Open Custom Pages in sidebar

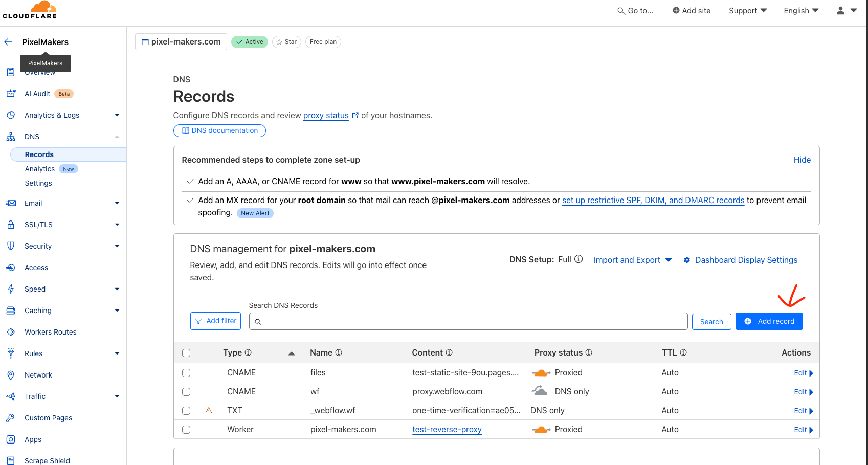point(49,418)
